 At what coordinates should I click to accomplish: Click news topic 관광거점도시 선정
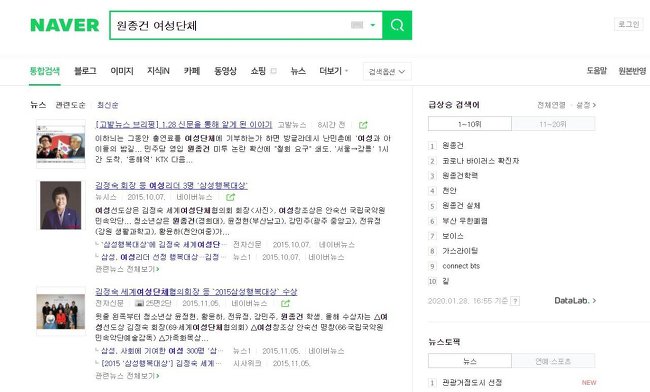click(472, 382)
